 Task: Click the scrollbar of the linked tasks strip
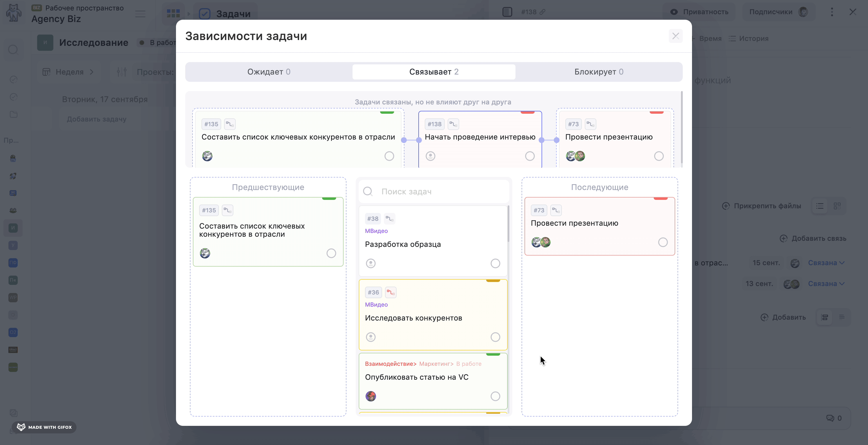[x=682, y=127]
